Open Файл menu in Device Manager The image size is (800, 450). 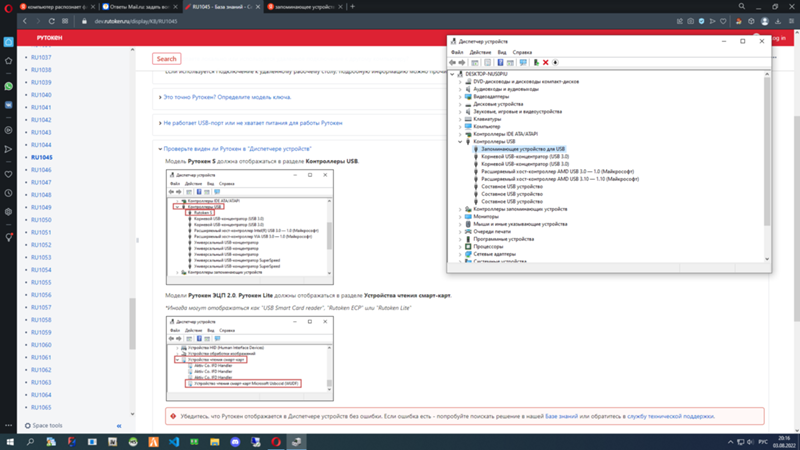(457, 52)
